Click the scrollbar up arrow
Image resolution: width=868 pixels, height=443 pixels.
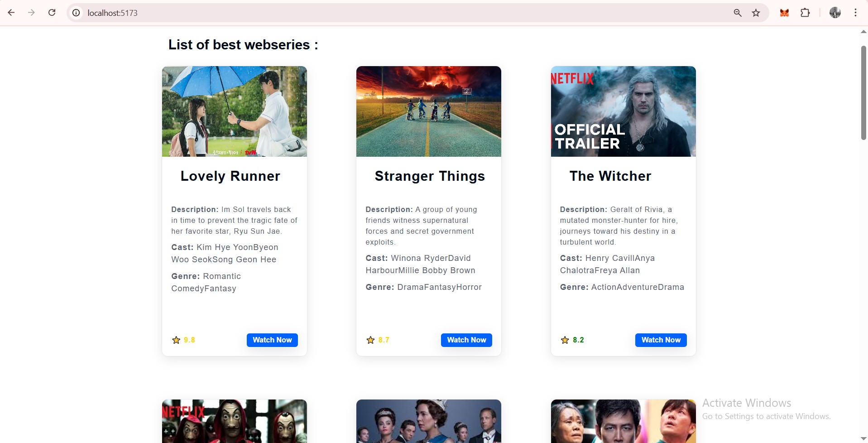863,32
